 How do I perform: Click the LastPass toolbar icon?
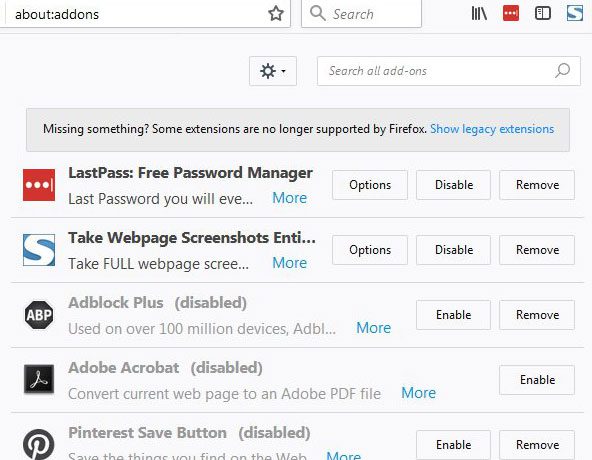pos(511,14)
